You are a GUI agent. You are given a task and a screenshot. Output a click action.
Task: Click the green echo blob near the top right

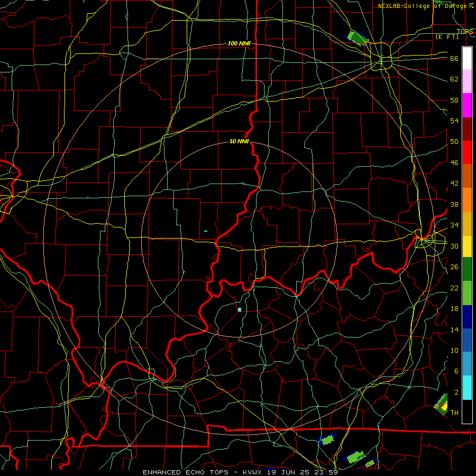click(x=358, y=38)
